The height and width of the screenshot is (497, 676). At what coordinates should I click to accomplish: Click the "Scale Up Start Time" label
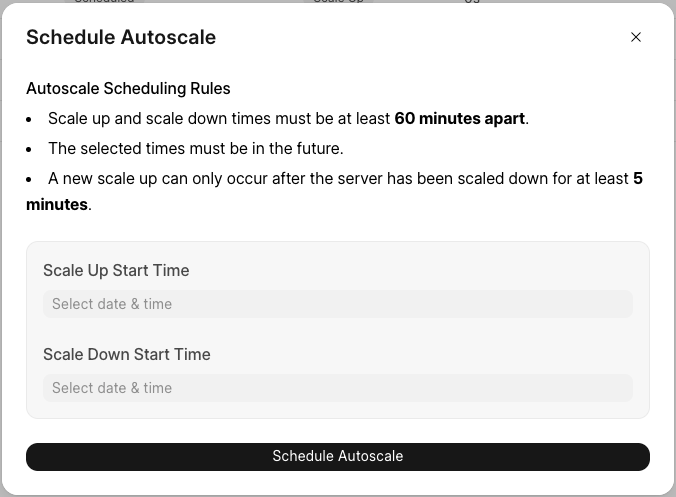116,270
